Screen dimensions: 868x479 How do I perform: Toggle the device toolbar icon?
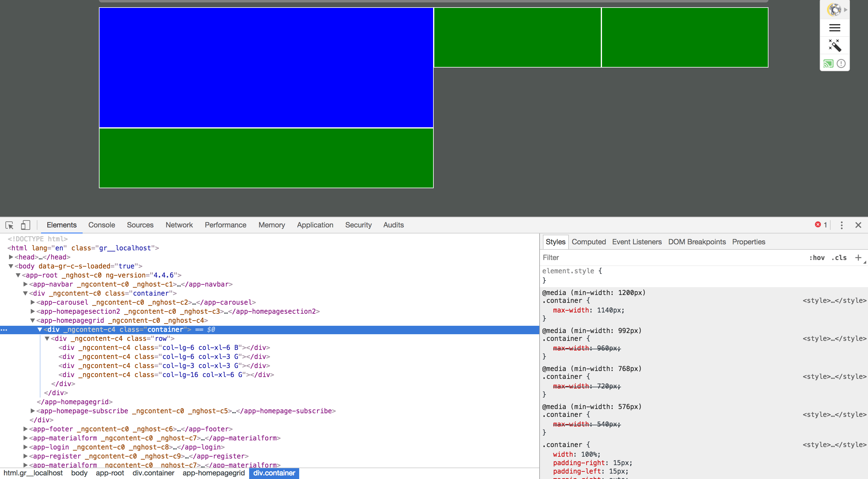click(x=25, y=225)
